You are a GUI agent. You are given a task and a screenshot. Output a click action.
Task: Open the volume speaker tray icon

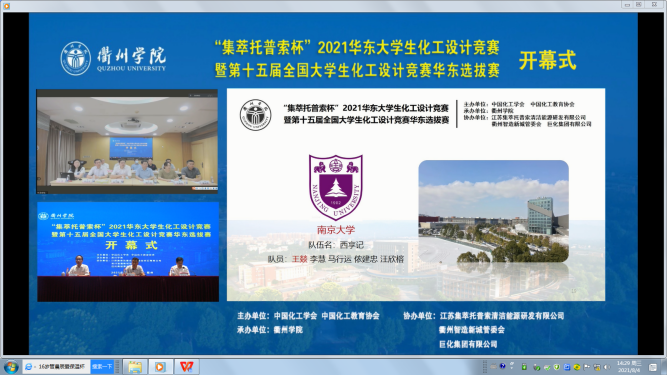(x=607, y=367)
